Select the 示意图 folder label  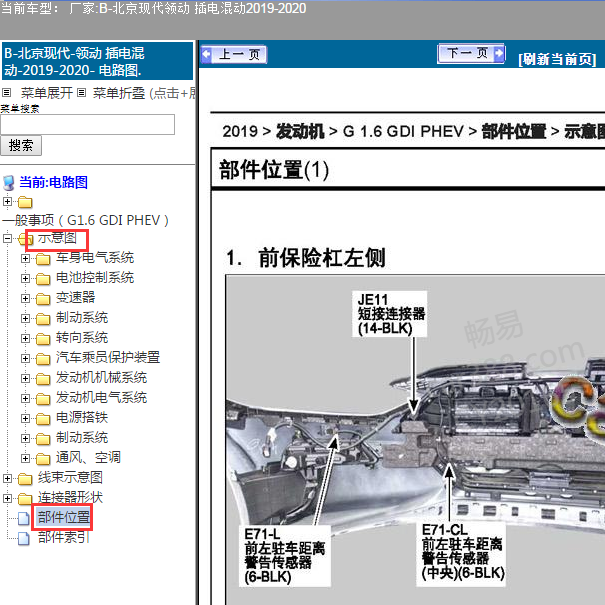pos(57,238)
